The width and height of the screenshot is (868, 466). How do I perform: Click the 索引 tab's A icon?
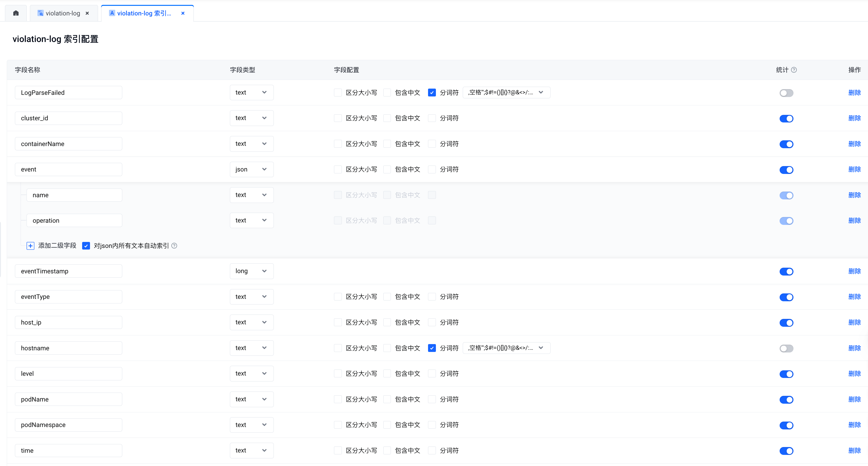(x=112, y=13)
